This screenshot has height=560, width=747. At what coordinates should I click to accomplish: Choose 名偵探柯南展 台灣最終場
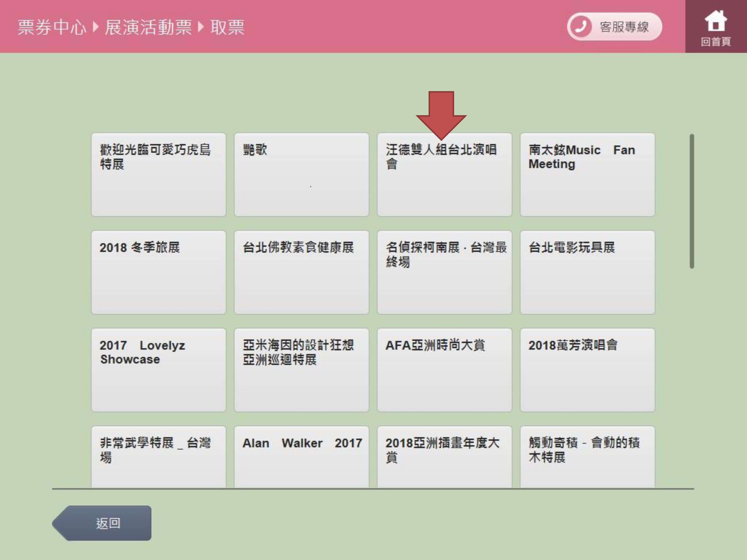pyautogui.click(x=444, y=272)
